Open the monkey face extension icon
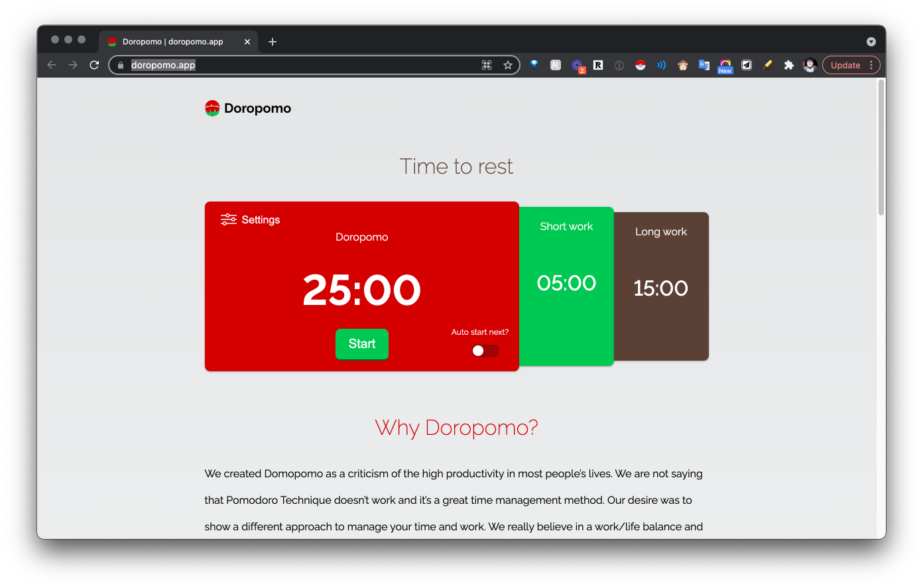This screenshot has height=588, width=923. (x=683, y=65)
